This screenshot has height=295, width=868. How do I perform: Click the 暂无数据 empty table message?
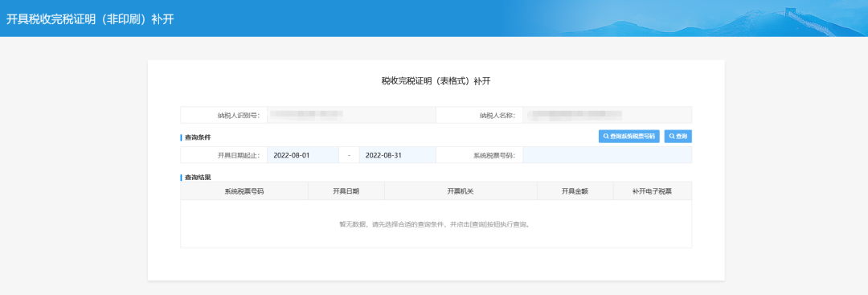(436, 225)
